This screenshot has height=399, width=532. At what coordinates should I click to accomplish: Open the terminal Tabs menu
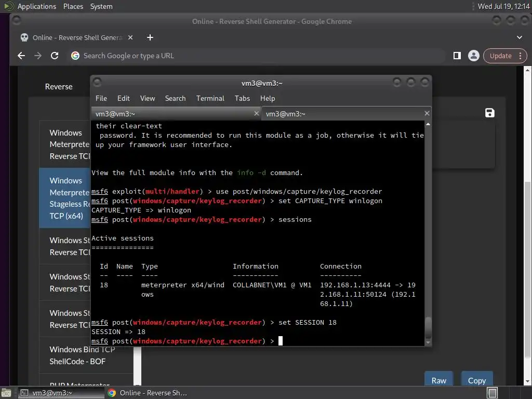[x=242, y=98]
